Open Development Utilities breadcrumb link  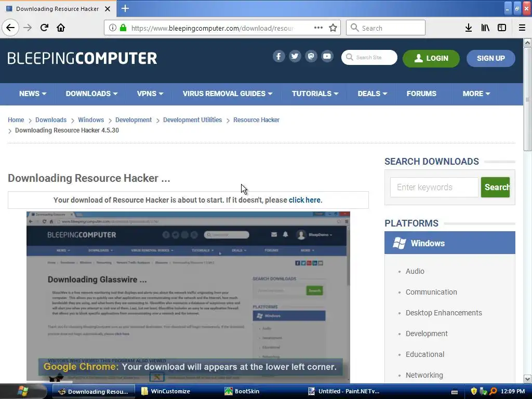[192, 120]
